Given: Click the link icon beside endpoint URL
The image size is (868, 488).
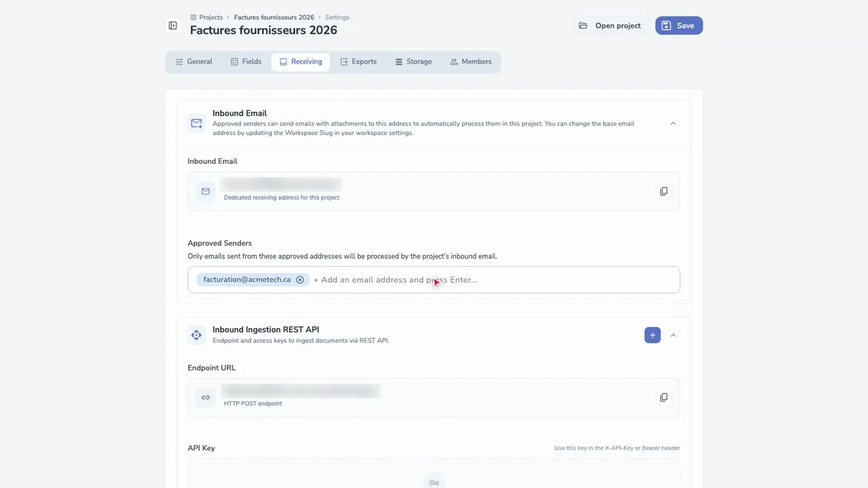Looking at the screenshot, I should point(206,398).
